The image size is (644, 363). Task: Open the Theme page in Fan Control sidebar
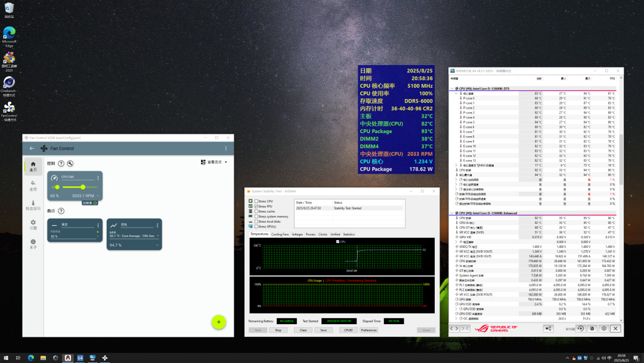(33, 186)
